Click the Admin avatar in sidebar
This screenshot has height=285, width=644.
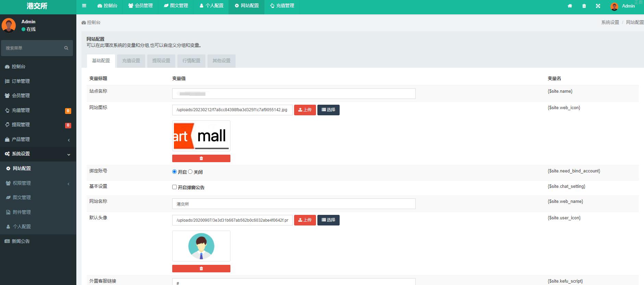[x=9, y=25]
